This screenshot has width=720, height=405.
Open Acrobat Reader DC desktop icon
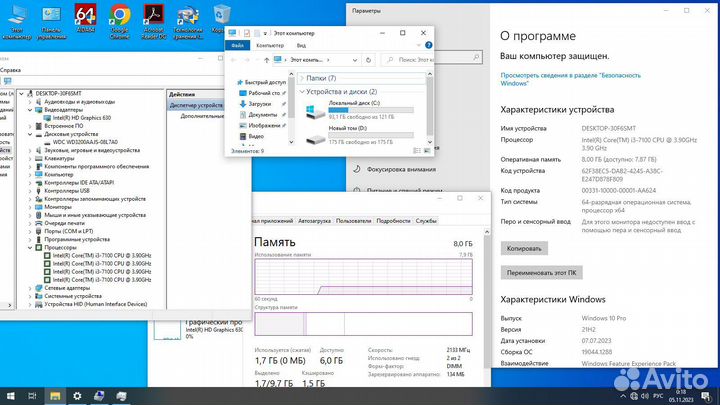tap(154, 21)
